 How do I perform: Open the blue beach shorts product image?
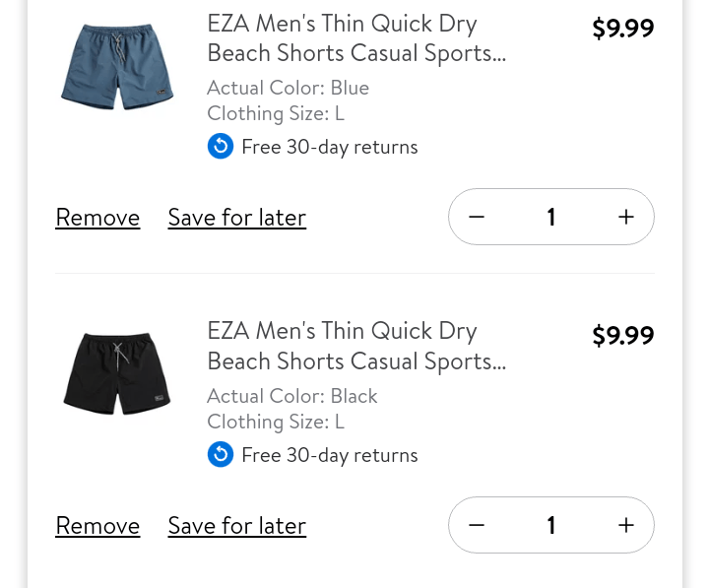pyautogui.click(x=117, y=68)
